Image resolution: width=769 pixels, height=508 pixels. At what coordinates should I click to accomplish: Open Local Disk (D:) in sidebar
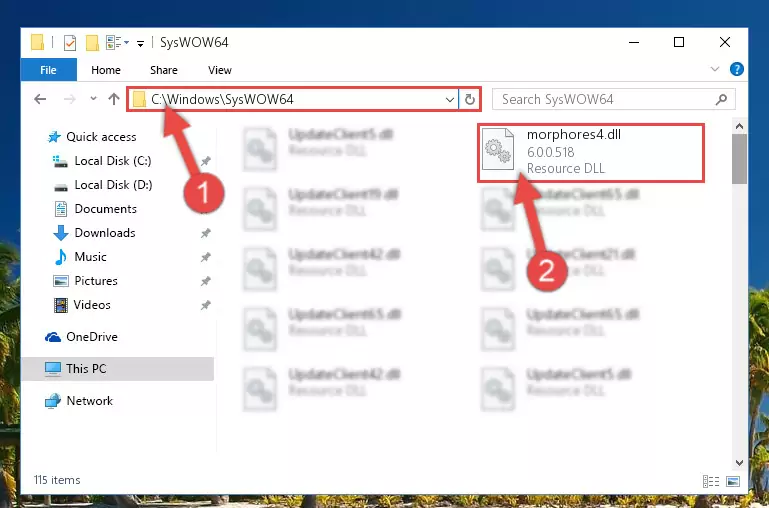pyautogui.click(x=113, y=185)
